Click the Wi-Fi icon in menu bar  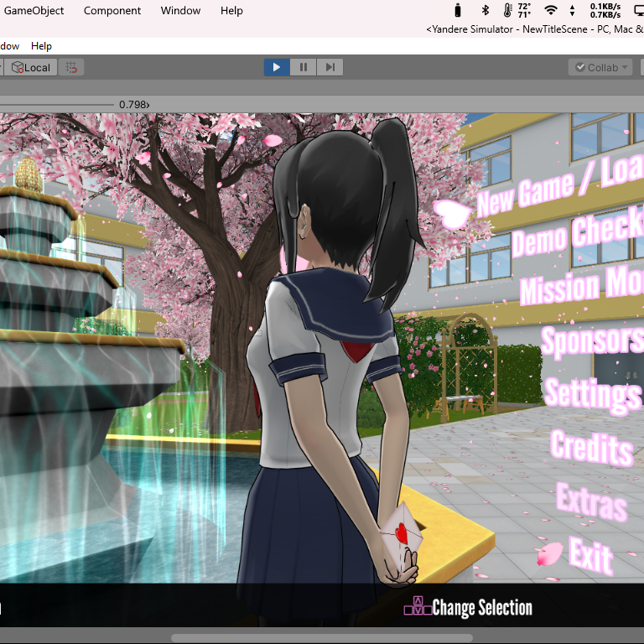click(x=550, y=10)
